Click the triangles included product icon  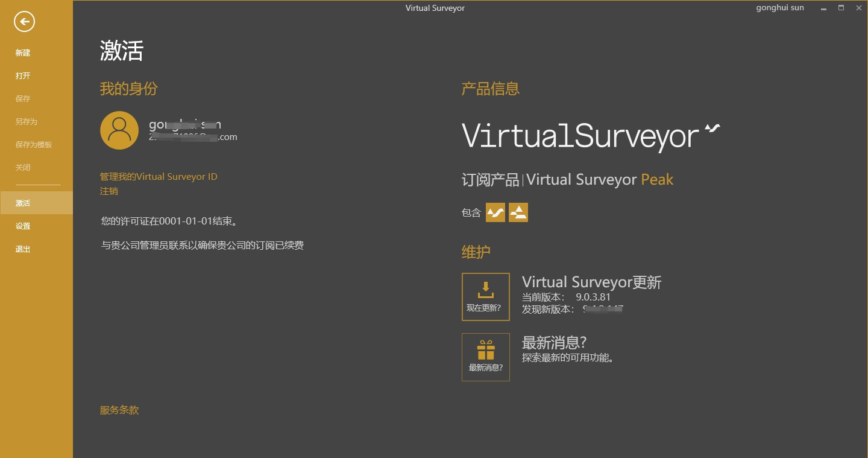point(518,212)
